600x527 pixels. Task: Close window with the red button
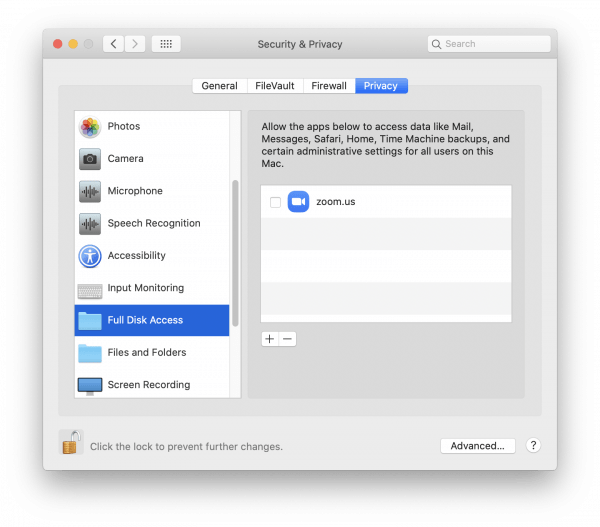click(x=58, y=44)
